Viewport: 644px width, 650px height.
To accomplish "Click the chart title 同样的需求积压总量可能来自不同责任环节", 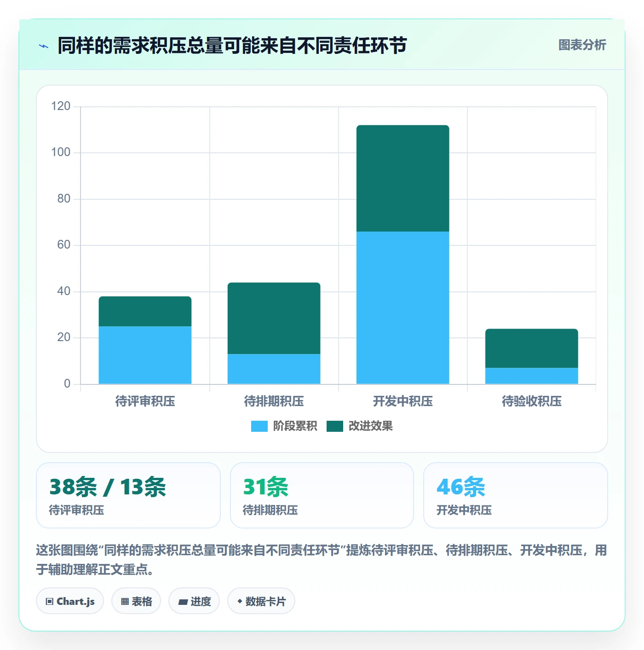I will click(232, 46).
